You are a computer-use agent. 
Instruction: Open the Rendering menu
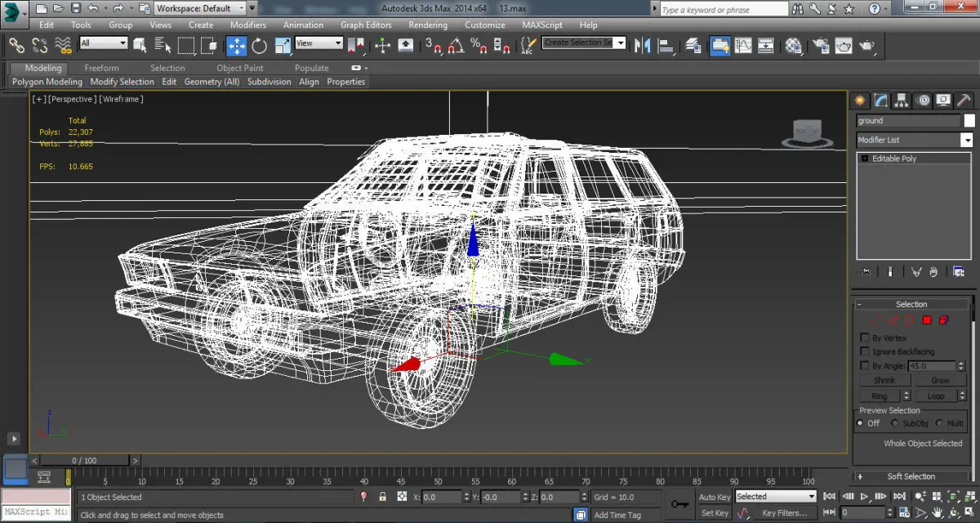click(428, 25)
